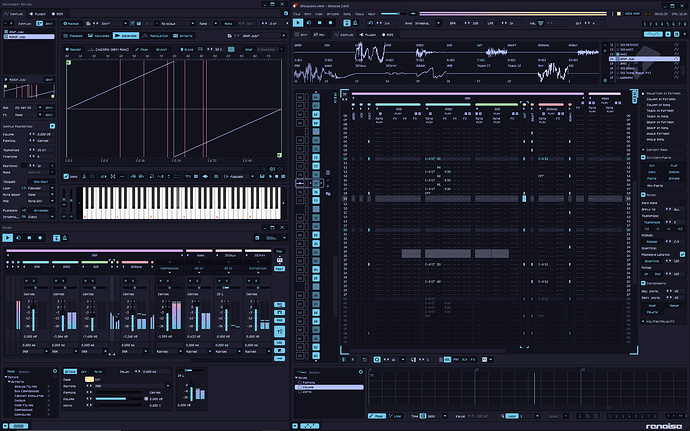Toggle the checkbox in waveform bottom toolbar

[x=66, y=176]
